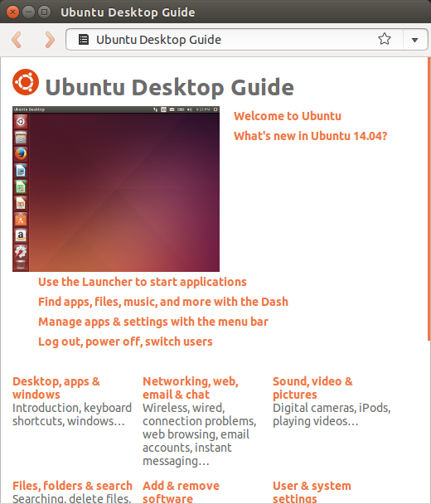Click the vertical scrollbar thumb
This screenshot has width=431, height=504.
click(429, 199)
